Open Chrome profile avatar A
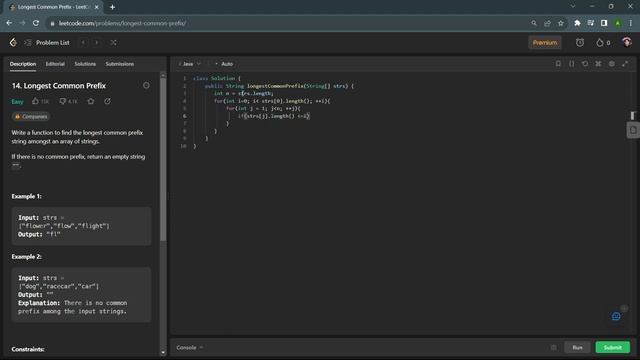The width and height of the screenshot is (640, 360). [x=618, y=23]
